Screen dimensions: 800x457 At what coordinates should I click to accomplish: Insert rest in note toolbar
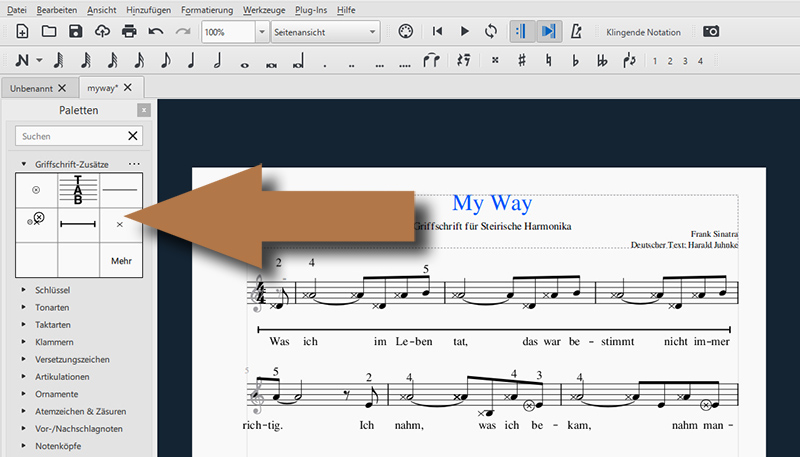coord(463,61)
